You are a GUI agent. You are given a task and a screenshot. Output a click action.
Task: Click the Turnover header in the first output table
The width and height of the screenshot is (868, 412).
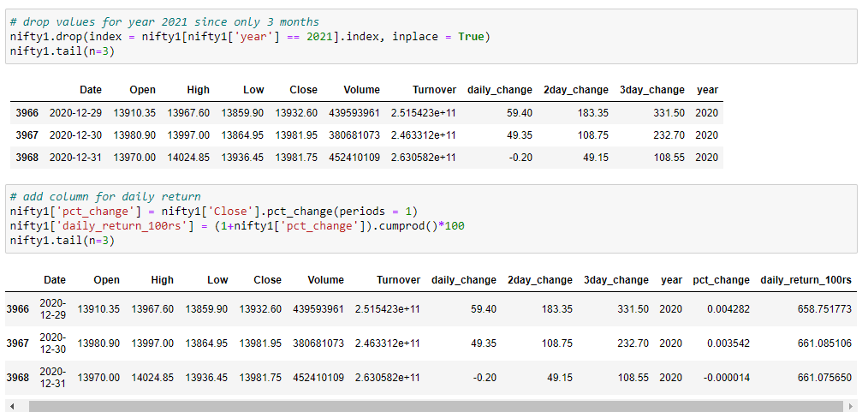[x=434, y=90]
